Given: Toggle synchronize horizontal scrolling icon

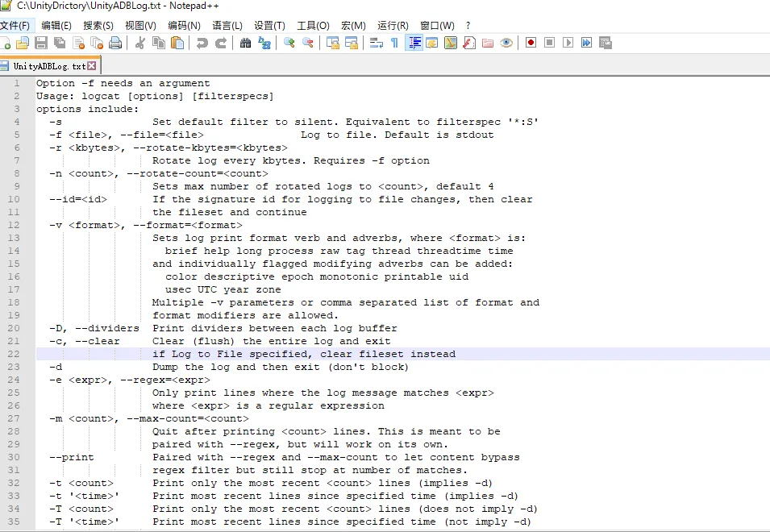Looking at the screenshot, I should point(352,44).
